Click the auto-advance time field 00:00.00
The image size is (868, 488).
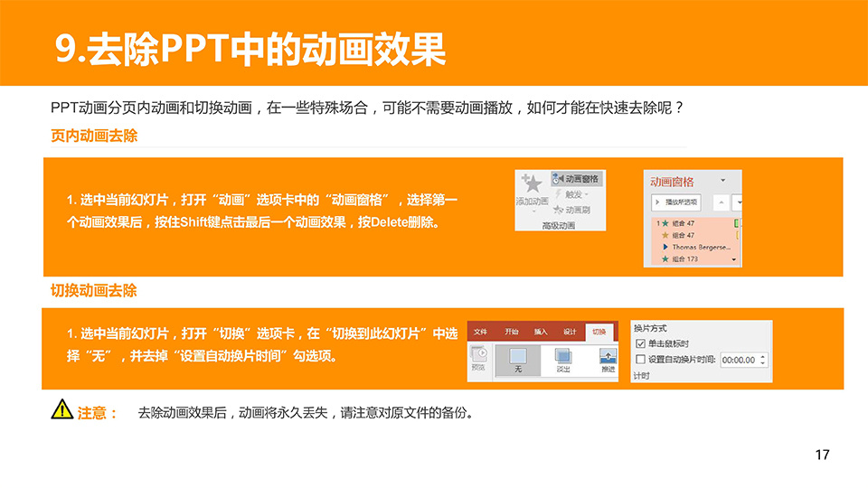(x=739, y=360)
